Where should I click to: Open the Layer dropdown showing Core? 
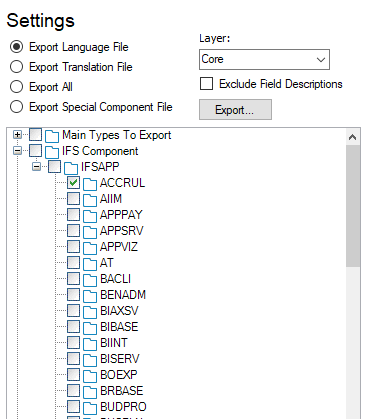pos(264,60)
